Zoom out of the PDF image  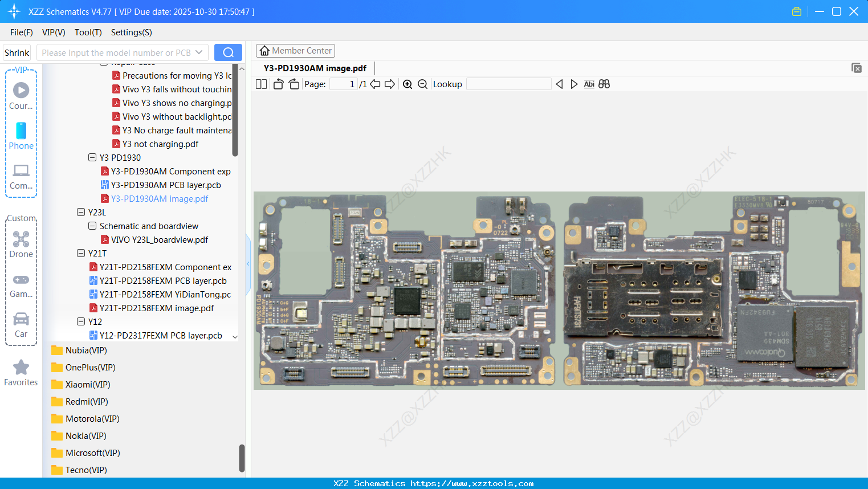click(422, 84)
